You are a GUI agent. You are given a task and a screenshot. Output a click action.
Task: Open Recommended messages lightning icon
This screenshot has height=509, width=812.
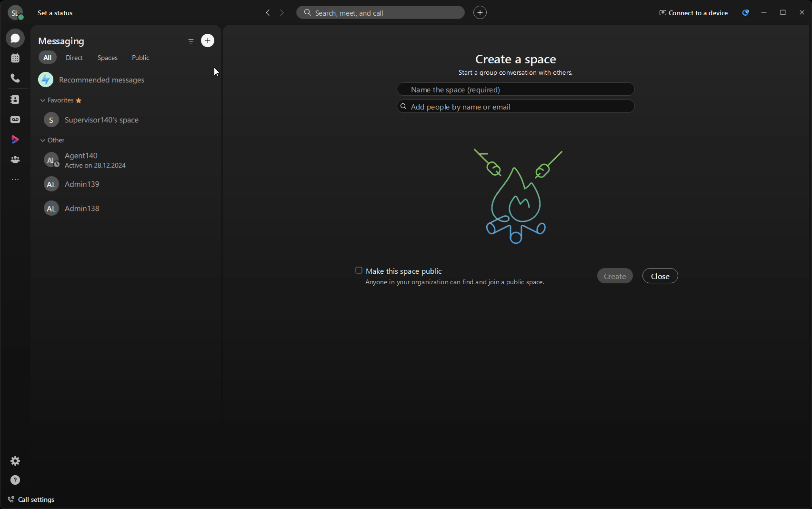[x=46, y=80]
